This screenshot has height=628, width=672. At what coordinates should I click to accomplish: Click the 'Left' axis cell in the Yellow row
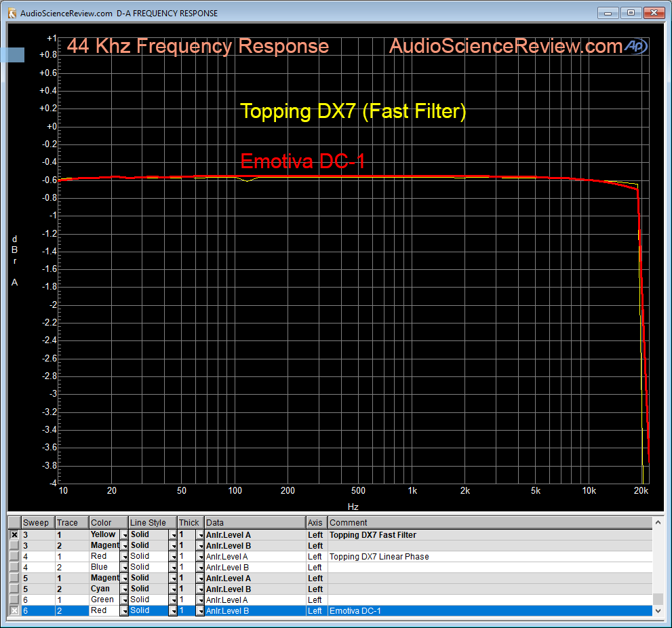(317, 535)
